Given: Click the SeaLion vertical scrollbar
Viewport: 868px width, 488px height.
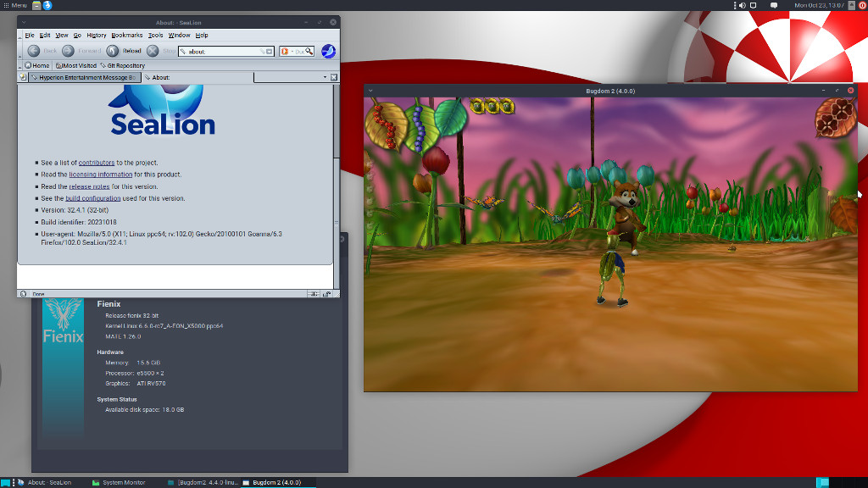Looking at the screenshot, I should tap(336, 186).
